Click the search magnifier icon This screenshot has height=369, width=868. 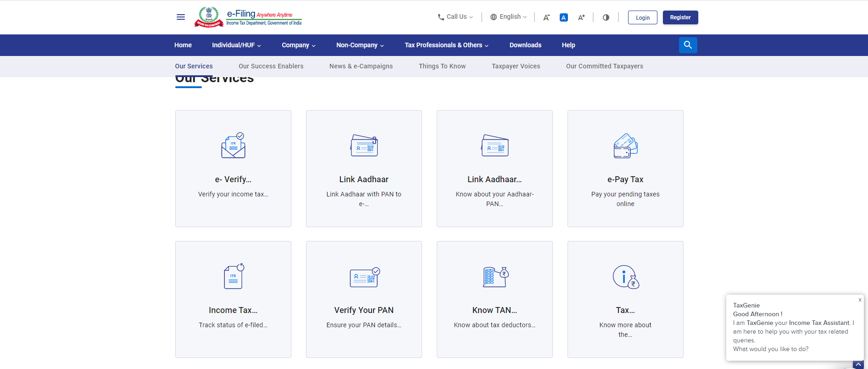[688, 45]
